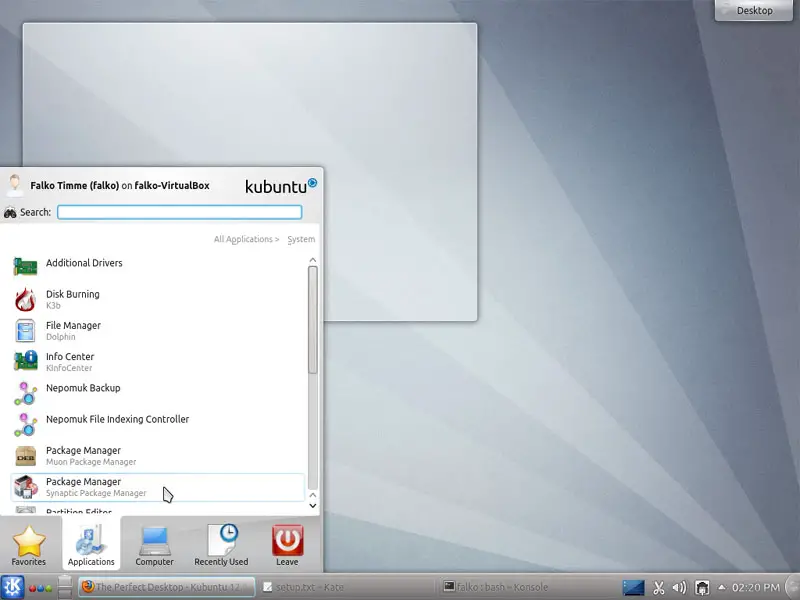Open the device notifier tray icon
This screenshot has height=600, width=800.
702,588
